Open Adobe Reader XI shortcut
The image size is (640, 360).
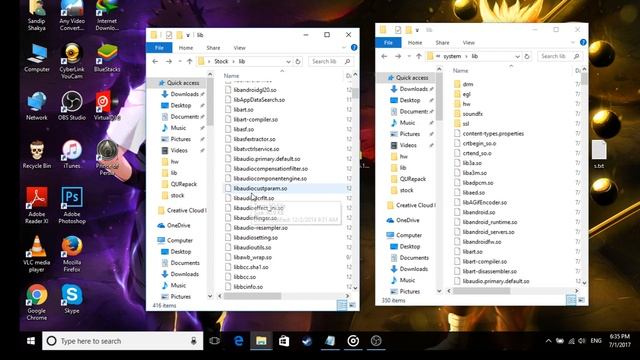37,206
